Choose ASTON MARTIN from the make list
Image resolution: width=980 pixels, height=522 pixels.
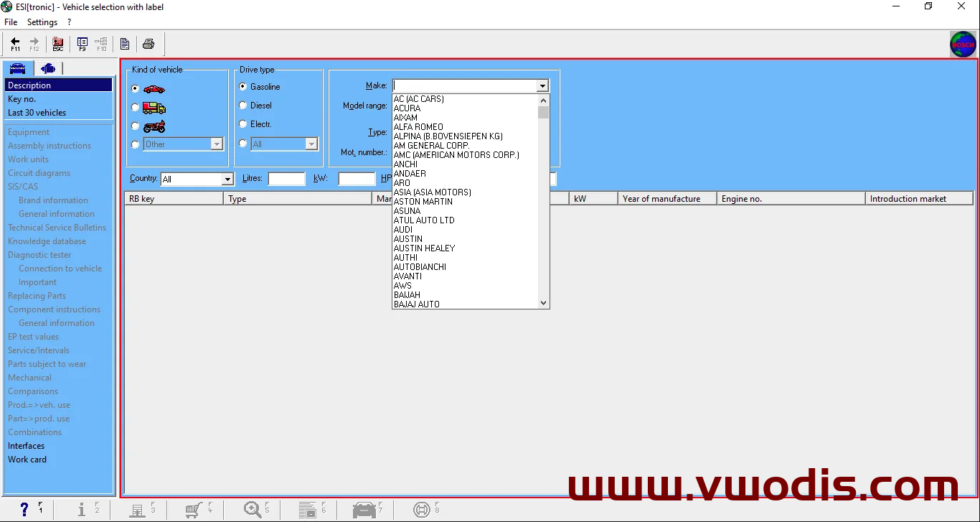pos(423,202)
